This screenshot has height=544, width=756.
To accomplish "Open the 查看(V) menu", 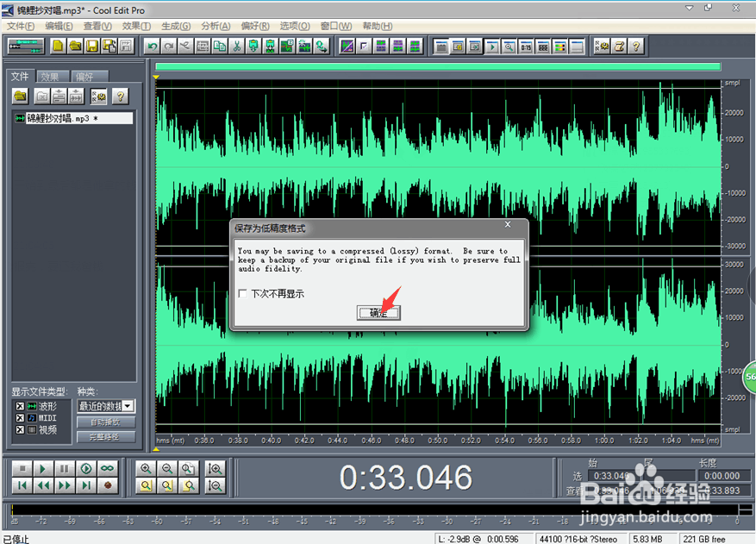I will click(x=97, y=26).
